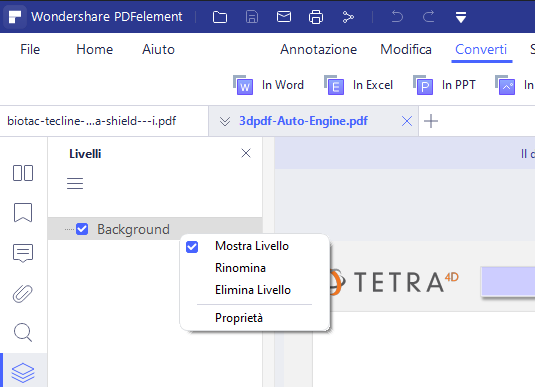
Task: Click the Wondershare PDFelement logo icon
Action: point(15,17)
